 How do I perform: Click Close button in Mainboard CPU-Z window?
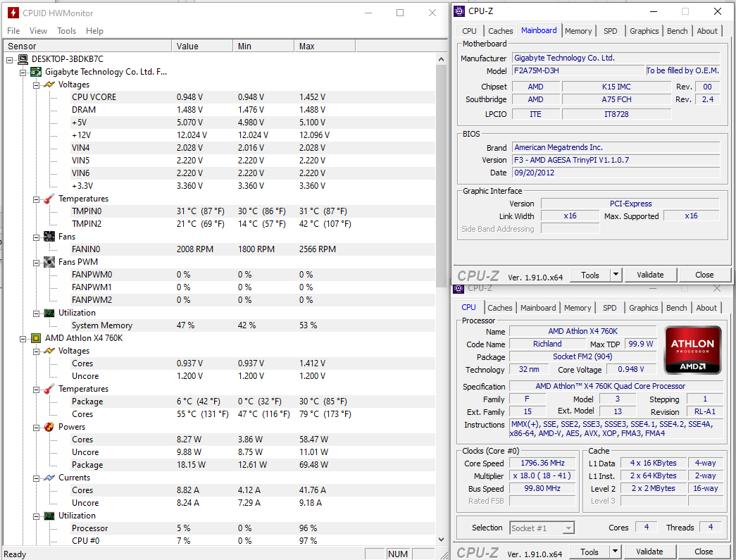(704, 275)
